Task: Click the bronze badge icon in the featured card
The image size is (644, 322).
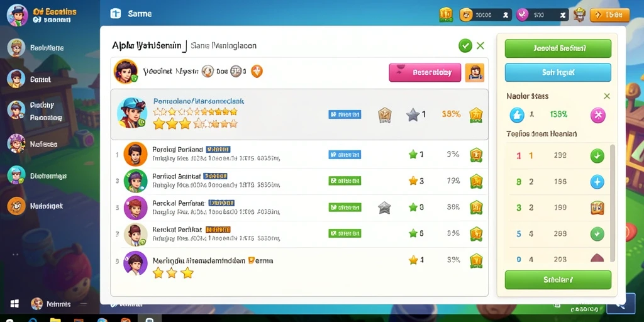Action: tap(384, 115)
